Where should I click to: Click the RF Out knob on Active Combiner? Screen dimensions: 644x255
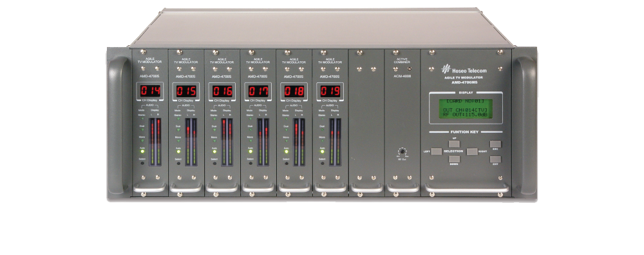pos(402,151)
